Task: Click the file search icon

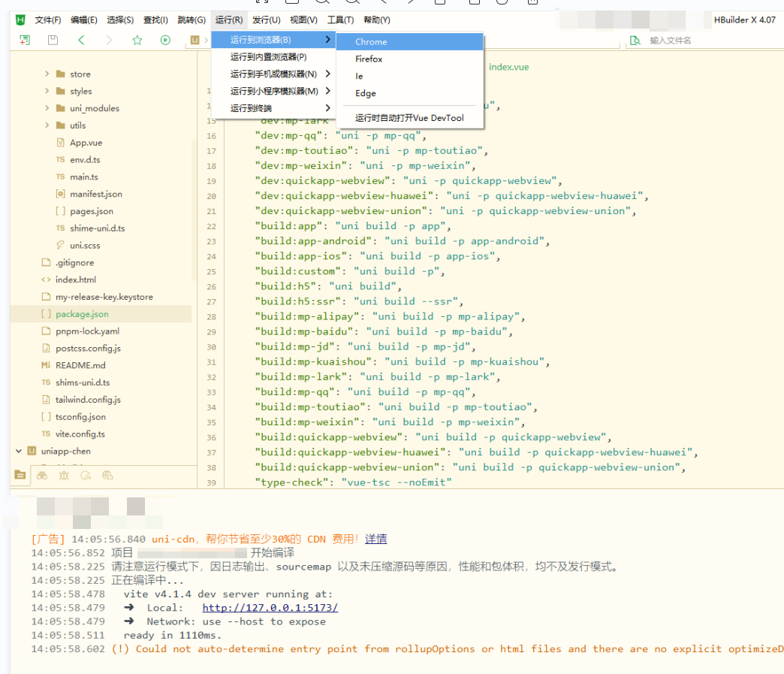Action: 635,41
